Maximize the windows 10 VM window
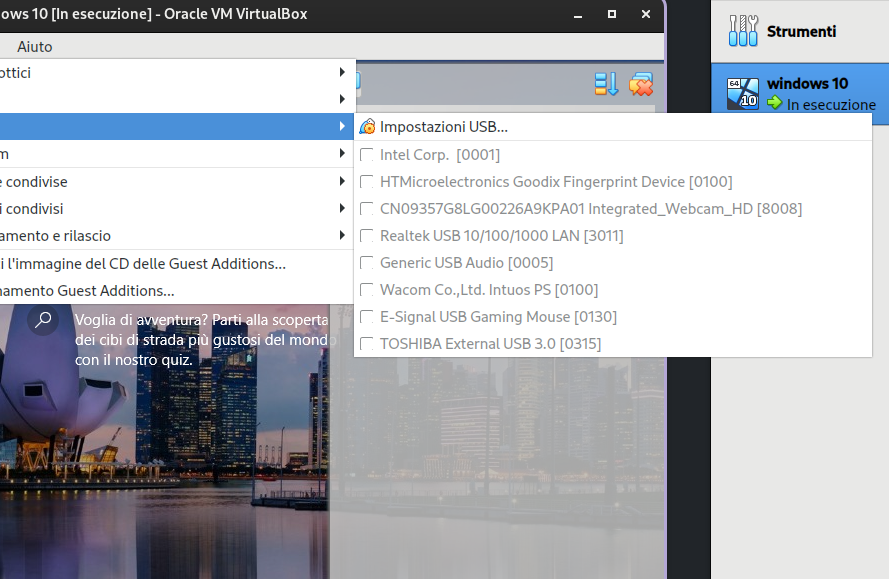 point(612,14)
